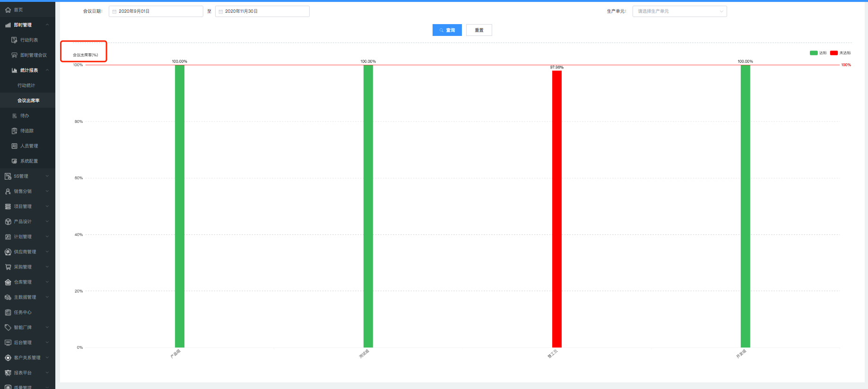Viewport: 868px width, 389px height.
Task: Click the 首页 home icon
Action: pyautogui.click(x=8, y=10)
